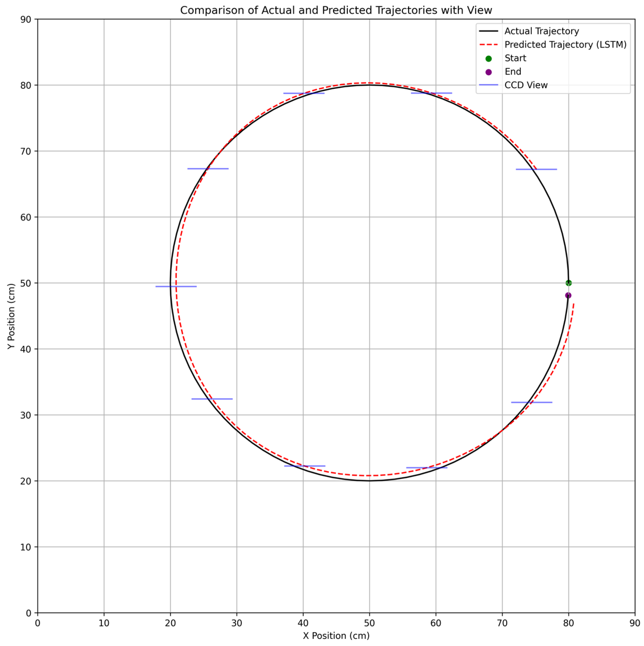Click the green Start point on the trajectory
Screen dimensions: 644x646
569,283
